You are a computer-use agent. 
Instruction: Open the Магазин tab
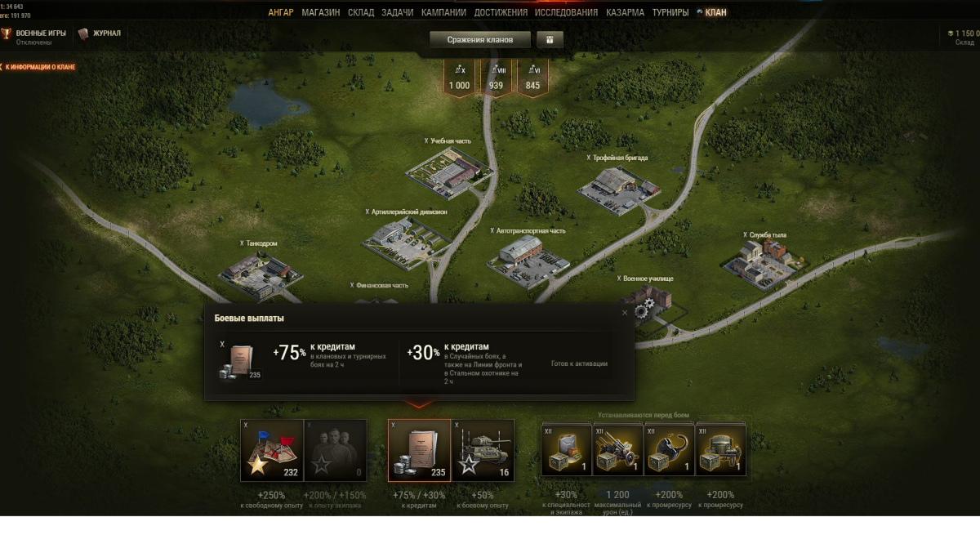[320, 12]
